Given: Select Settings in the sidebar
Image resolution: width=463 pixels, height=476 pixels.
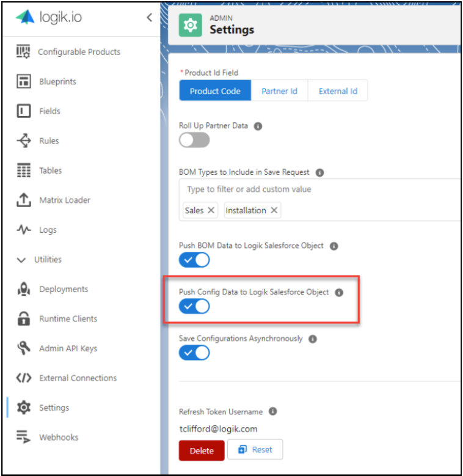Looking at the screenshot, I should pyautogui.click(x=54, y=408).
